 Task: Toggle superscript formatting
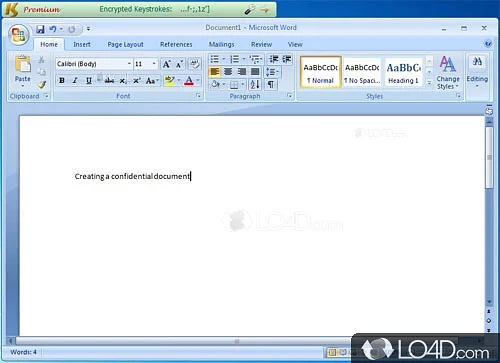point(137,81)
